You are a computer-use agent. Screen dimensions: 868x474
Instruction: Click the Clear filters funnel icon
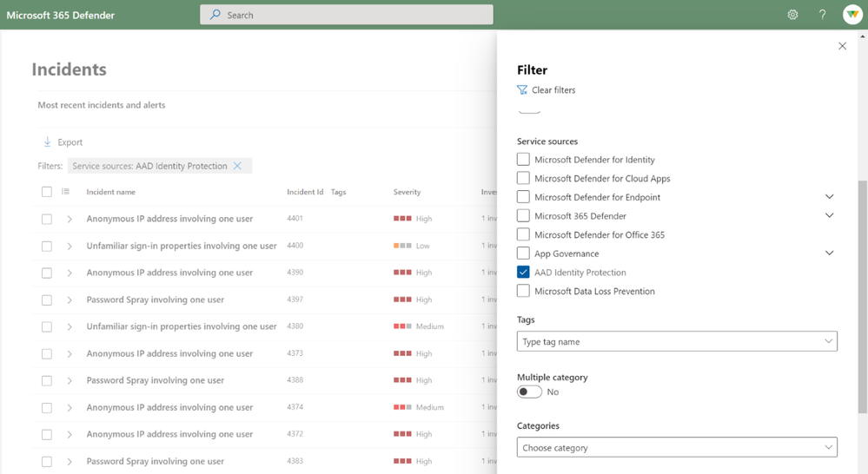coord(522,89)
